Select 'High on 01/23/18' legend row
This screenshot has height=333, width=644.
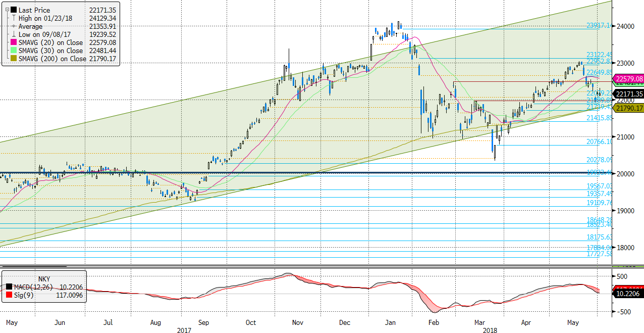(x=44, y=18)
